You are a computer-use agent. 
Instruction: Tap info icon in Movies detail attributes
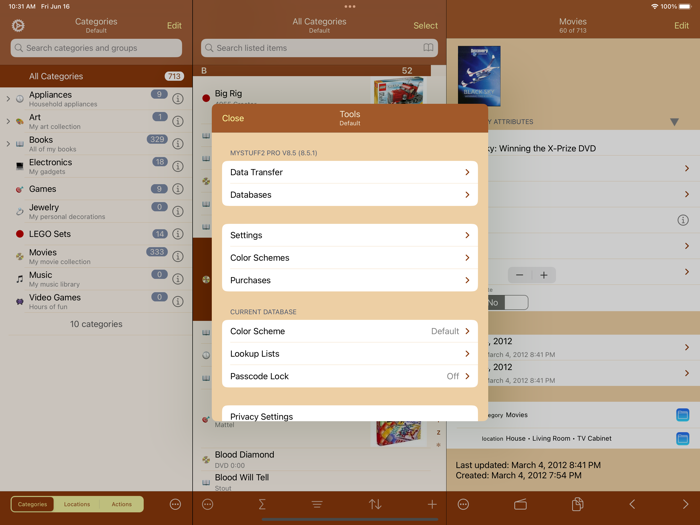click(683, 220)
